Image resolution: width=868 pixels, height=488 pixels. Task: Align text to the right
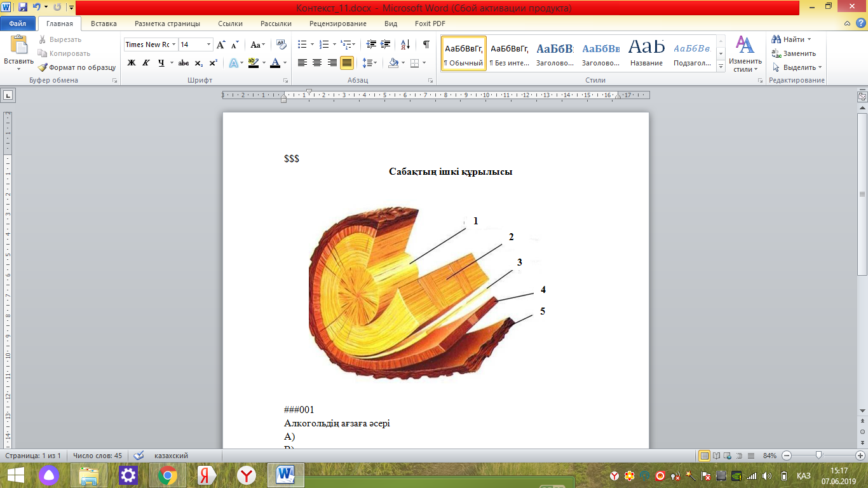(x=332, y=63)
